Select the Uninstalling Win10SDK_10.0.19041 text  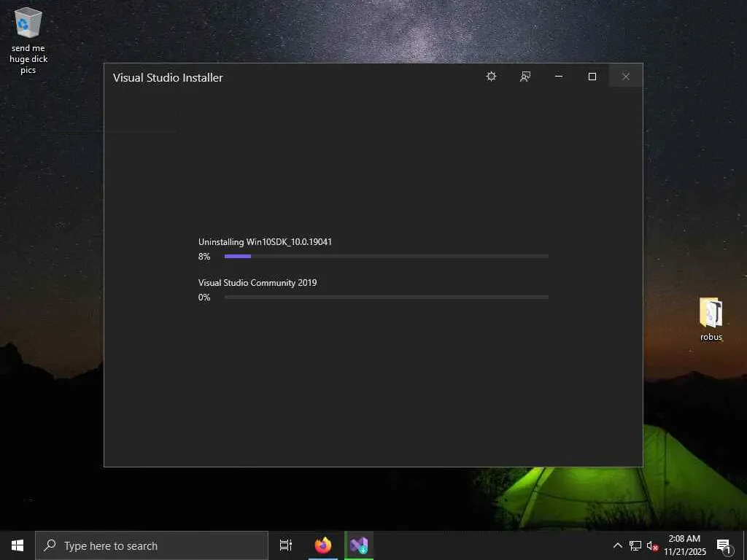[x=265, y=242]
